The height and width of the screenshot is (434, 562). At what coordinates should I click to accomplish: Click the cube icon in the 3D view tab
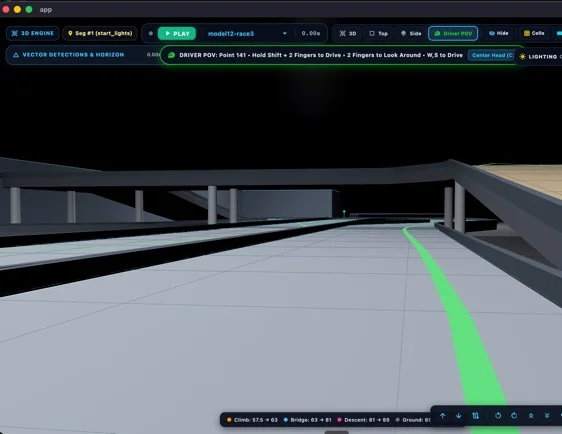click(343, 33)
